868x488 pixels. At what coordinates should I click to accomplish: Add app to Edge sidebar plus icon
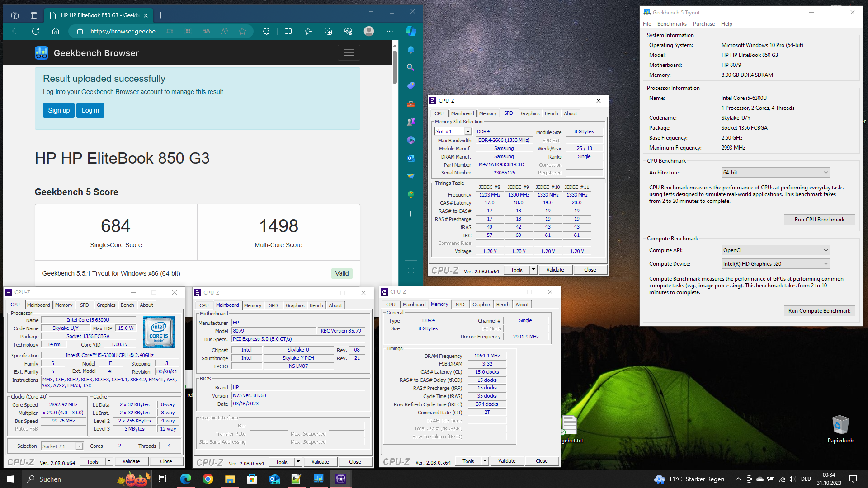(x=410, y=214)
